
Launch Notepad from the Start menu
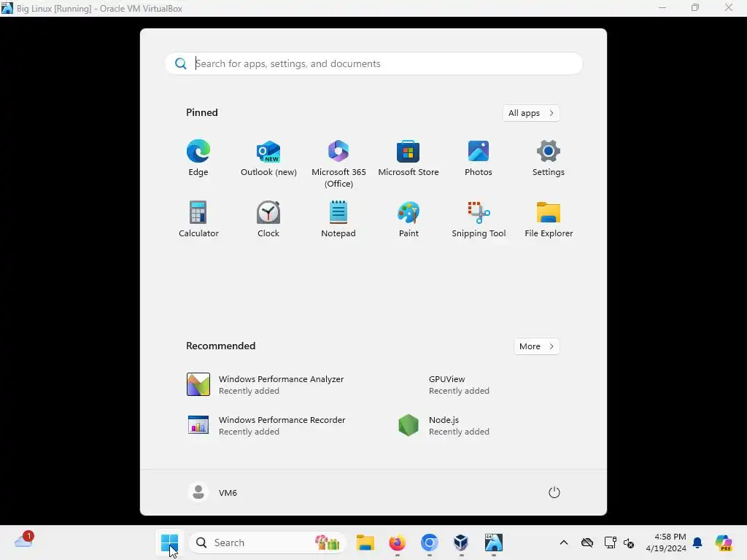(338, 219)
